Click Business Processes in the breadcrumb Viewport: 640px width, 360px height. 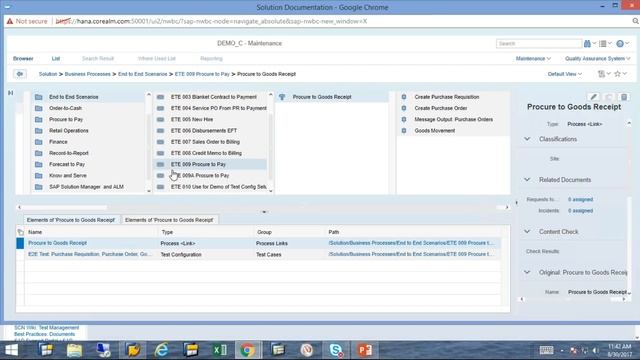(x=87, y=74)
